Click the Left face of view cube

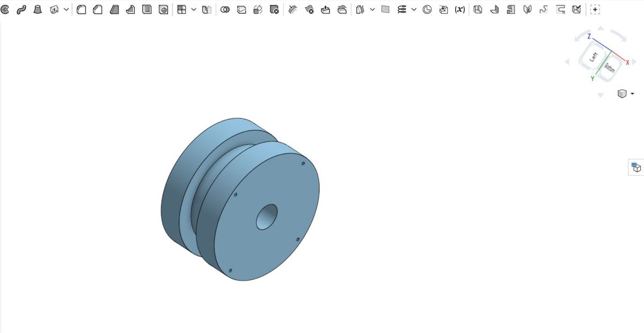[594, 56]
